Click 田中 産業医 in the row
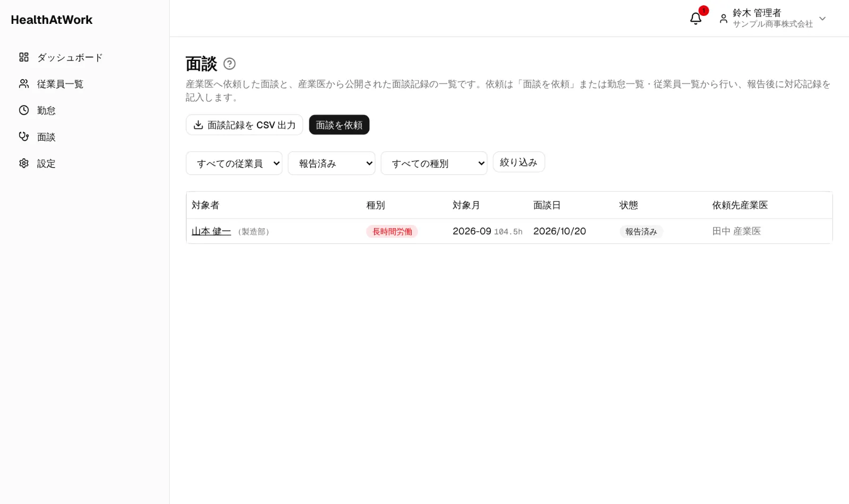Viewport: 849px width, 504px height. coord(737,231)
